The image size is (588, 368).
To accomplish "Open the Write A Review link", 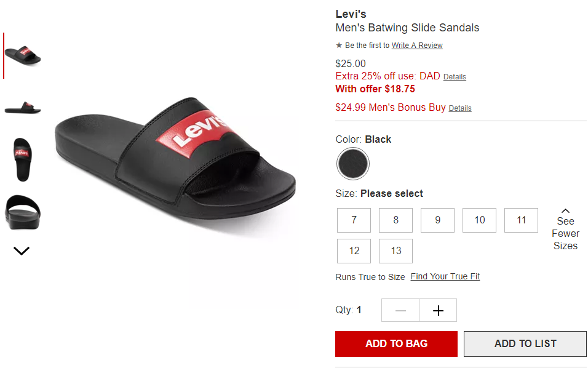I will [417, 46].
